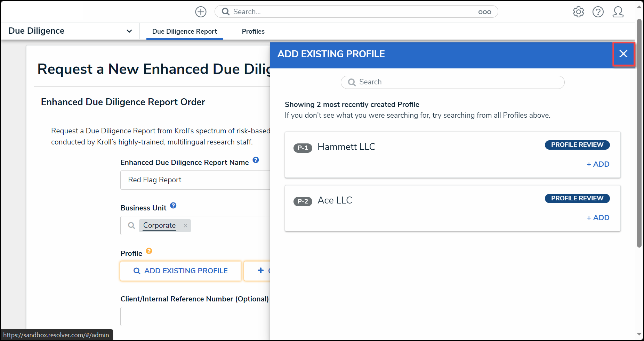Click help icon beside Enhanced Due Diligence Report Name

256,160
